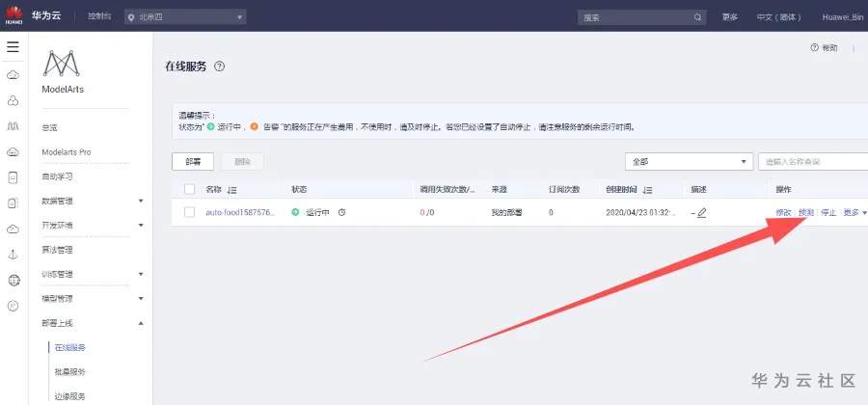Click the 运行中 status text
868x405 pixels.
317,212
